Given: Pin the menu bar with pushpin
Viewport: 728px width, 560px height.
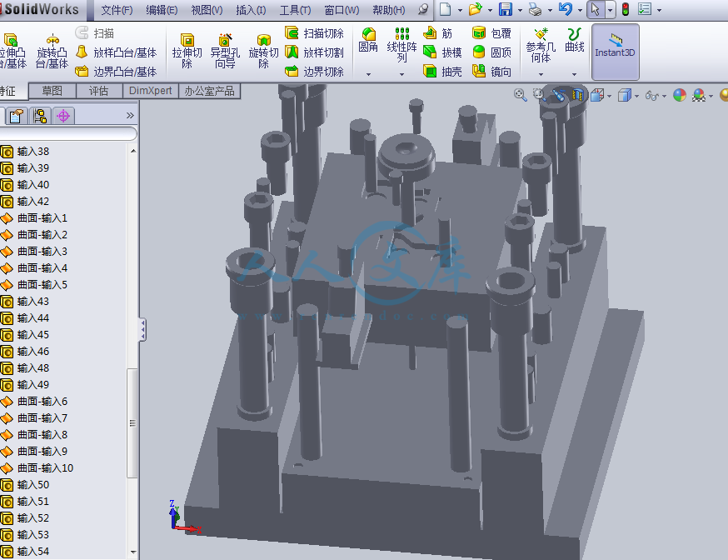Looking at the screenshot, I should 423,9.
